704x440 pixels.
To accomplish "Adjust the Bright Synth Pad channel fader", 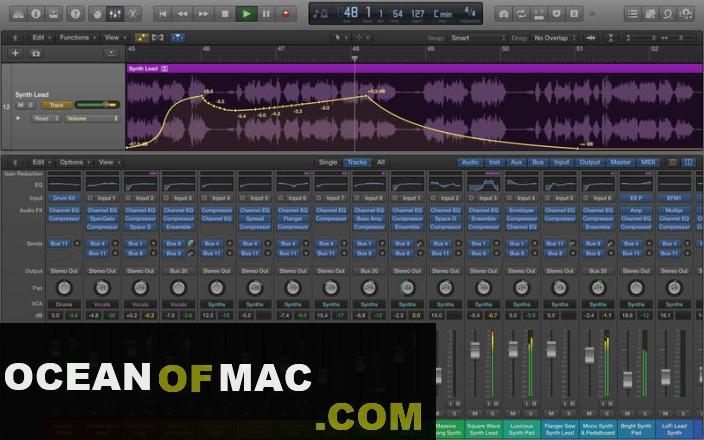I will click(628, 380).
